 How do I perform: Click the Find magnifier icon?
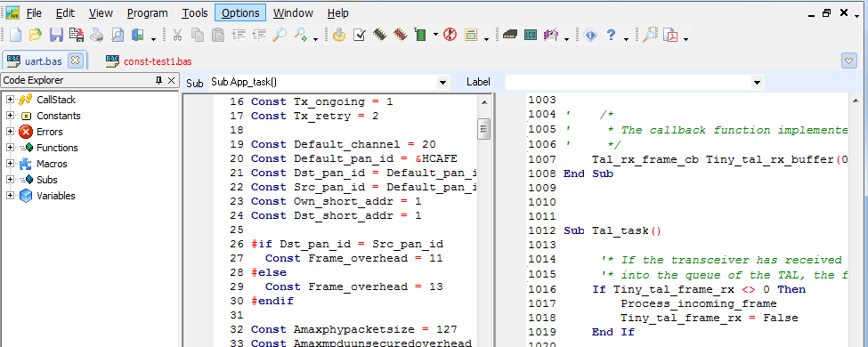[x=280, y=36]
